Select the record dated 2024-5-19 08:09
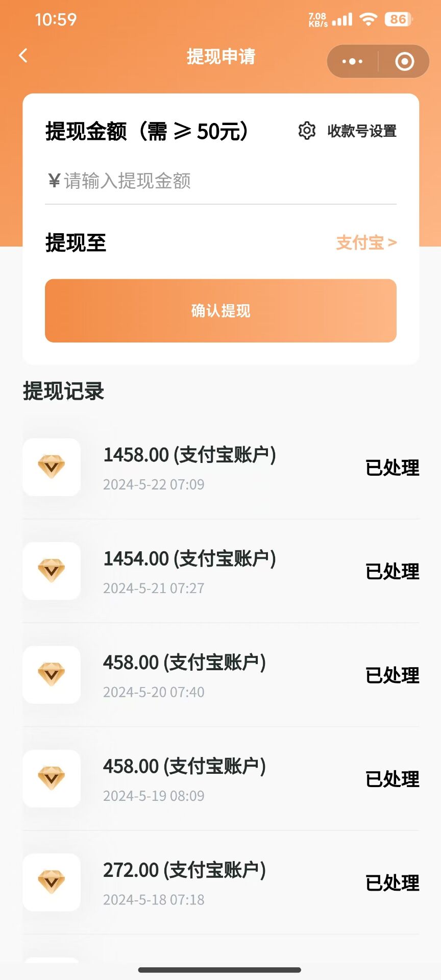The width and height of the screenshot is (441, 980). (x=154, y=795)
